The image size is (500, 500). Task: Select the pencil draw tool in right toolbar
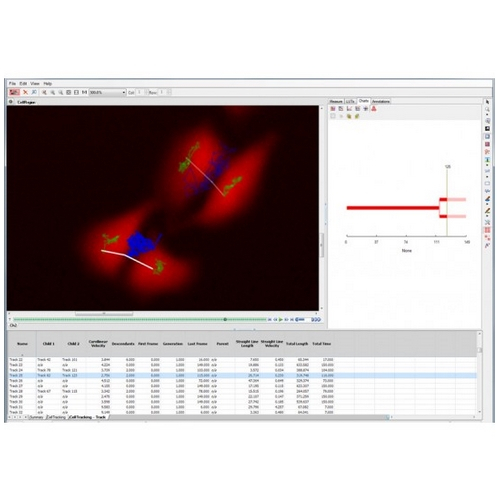[487, 211]
